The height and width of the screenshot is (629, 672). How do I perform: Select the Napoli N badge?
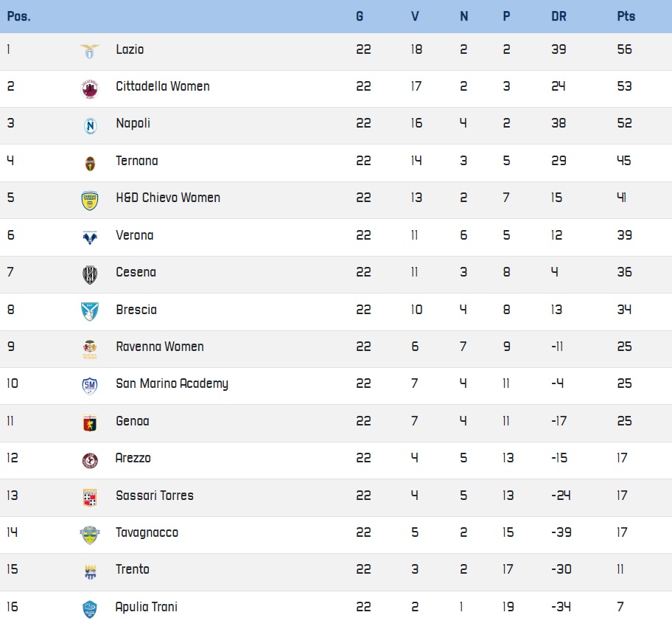pos(90,126)
